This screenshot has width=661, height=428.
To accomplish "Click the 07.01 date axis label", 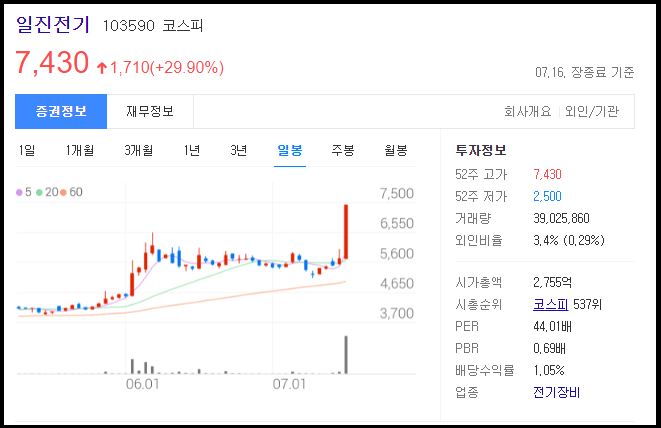I will point(289,384).
